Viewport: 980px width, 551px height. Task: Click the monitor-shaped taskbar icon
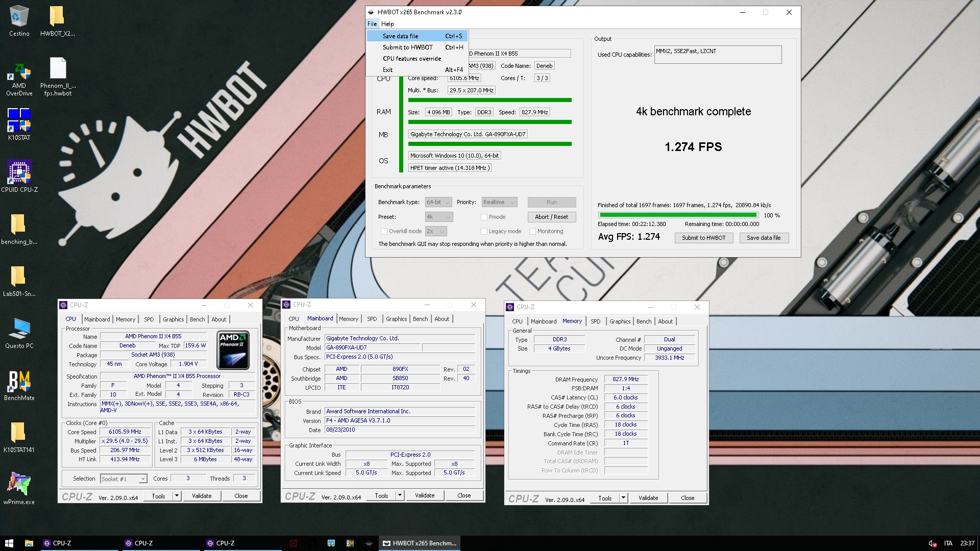pos(331,543)
